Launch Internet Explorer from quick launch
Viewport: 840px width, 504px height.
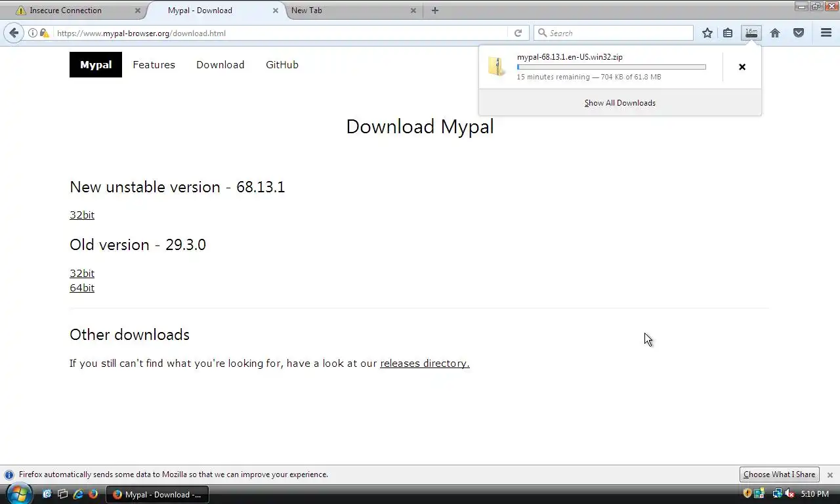(78, 494)
